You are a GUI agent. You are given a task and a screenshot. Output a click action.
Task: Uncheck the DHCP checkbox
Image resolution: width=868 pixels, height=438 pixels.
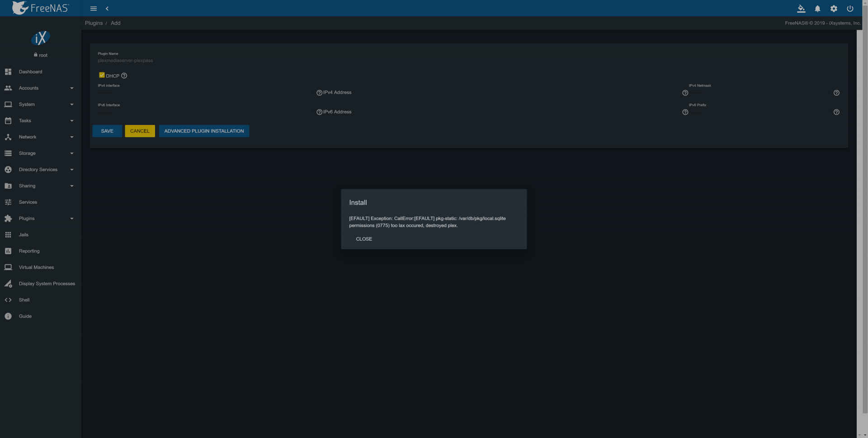pos(102,75)
